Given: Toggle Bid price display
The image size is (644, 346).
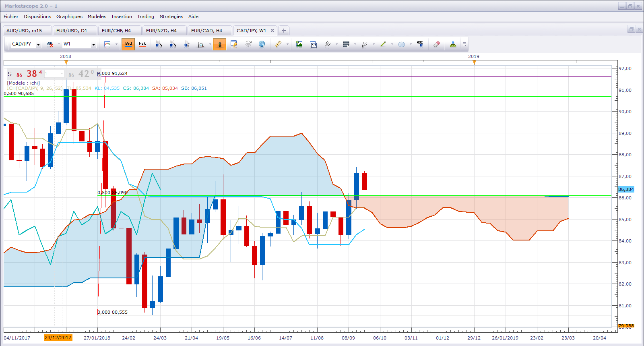Looking at the screenshot, I should (x=128, y=44).
